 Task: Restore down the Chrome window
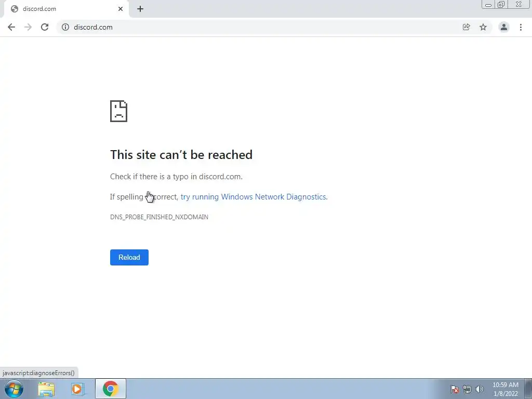pos(501,4)
